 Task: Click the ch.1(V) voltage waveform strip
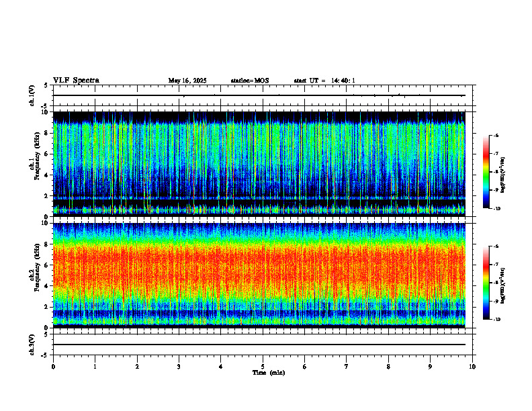coord(263,95)
